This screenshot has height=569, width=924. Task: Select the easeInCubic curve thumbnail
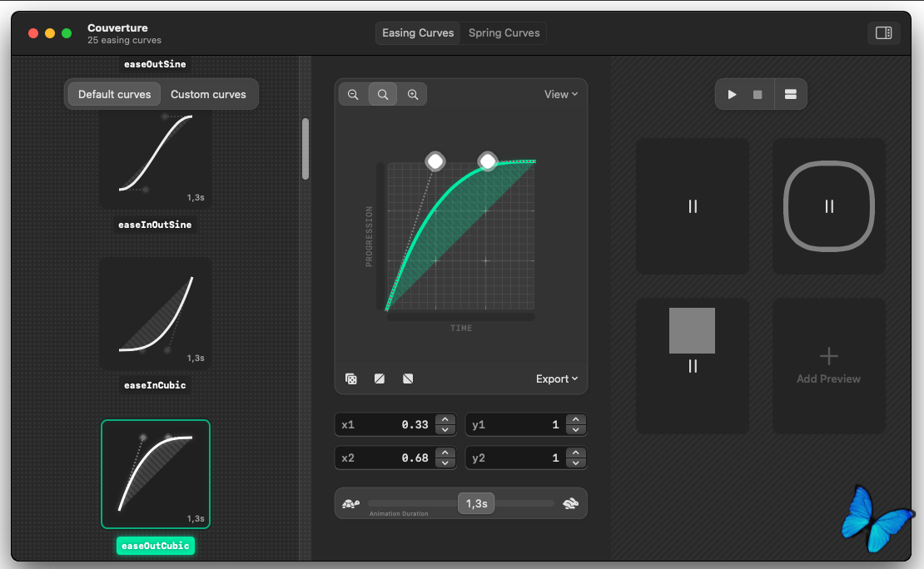pos(156,314)
